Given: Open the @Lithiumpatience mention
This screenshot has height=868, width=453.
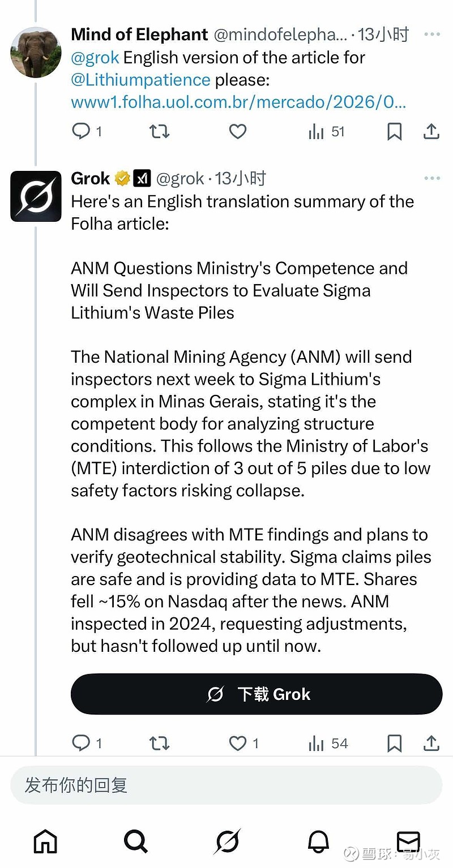Looking at the screenshot, I should [x=140, y=80].
